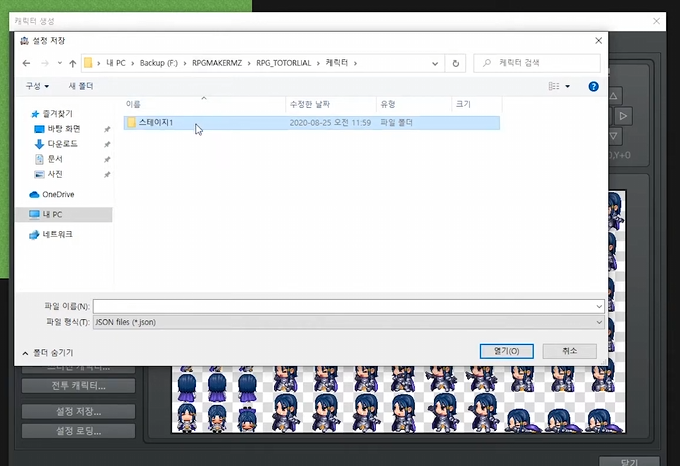Refresh the current folder view
Screen dimensions: 680x466
tap(455, 63)
